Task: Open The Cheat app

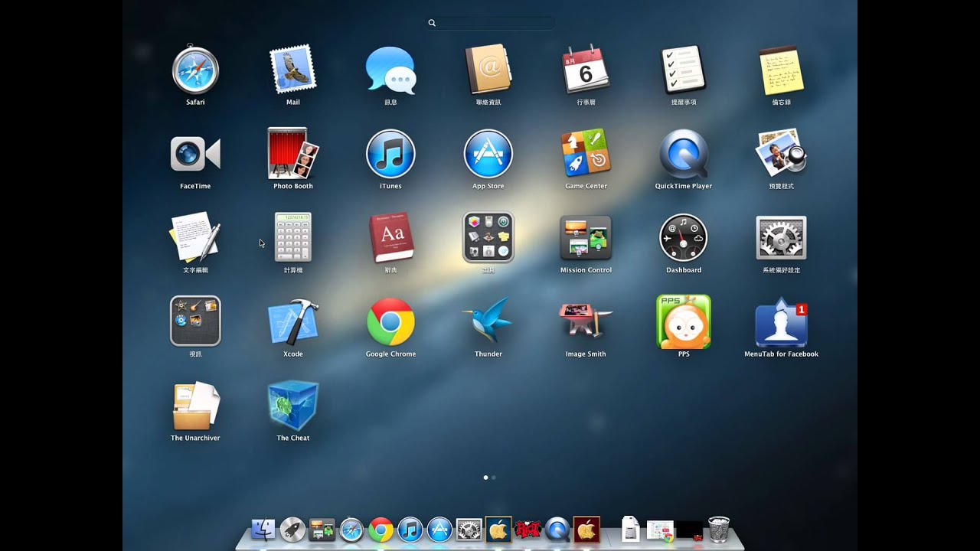Action: [293, 406]
